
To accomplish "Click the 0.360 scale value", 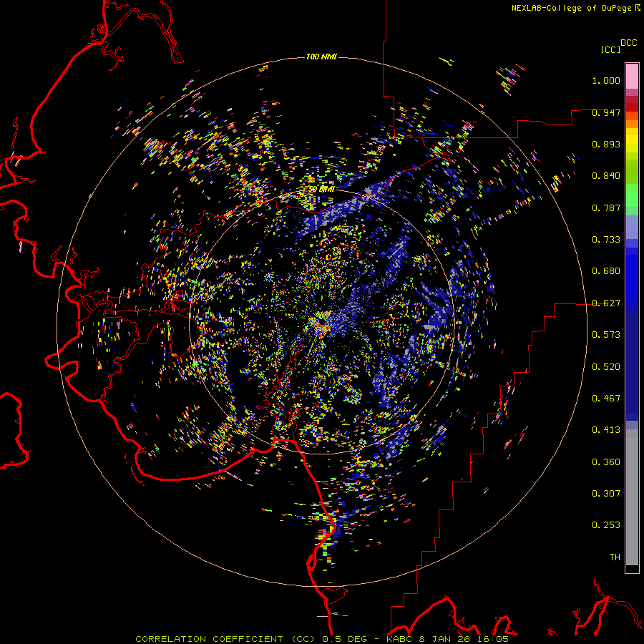I will (606, 462).
